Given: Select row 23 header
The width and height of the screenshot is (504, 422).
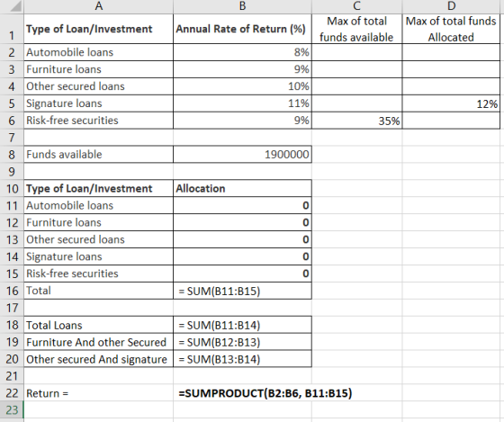Looking at the screenshot, I should 12,409.
